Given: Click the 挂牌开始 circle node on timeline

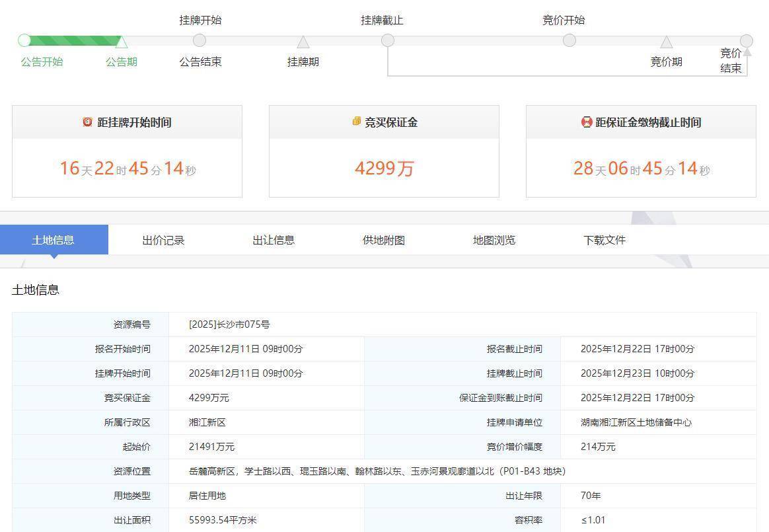Looking at the screenshot, I should pyautogui.click(x=200, y=40).
